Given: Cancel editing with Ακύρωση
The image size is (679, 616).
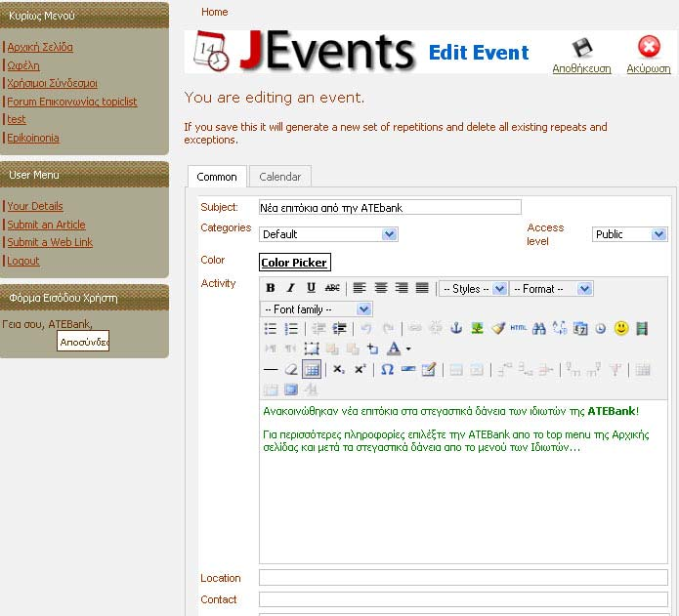Looking at the screenshot, I should 649,56.
